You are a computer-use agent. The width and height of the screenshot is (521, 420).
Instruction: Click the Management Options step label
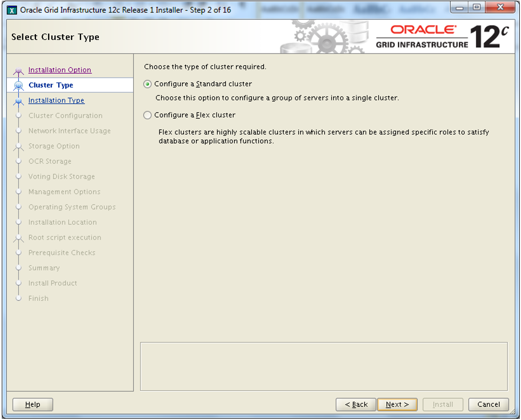pyautogui.click(x=64, y=192)
